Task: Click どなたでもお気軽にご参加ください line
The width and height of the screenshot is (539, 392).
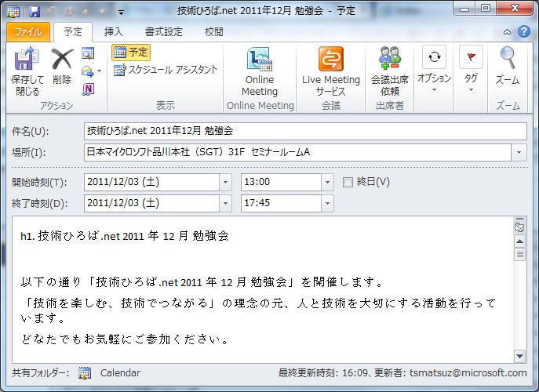Action: [x=125, y=339]
